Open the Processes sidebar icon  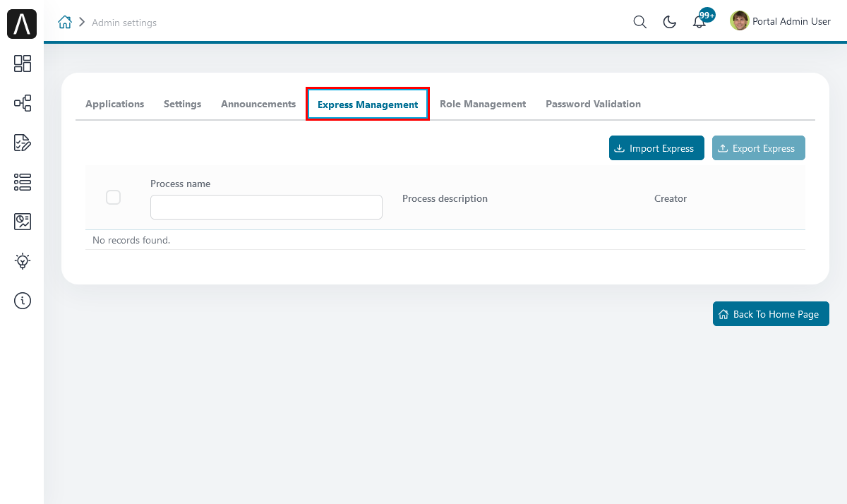pos(23,103)
